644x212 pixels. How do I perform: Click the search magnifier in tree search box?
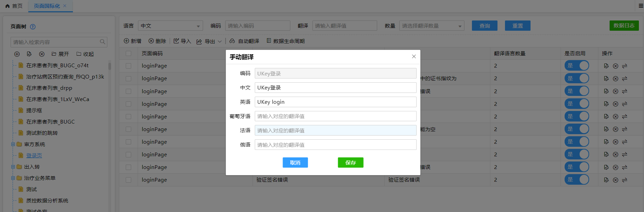(102, 42)
